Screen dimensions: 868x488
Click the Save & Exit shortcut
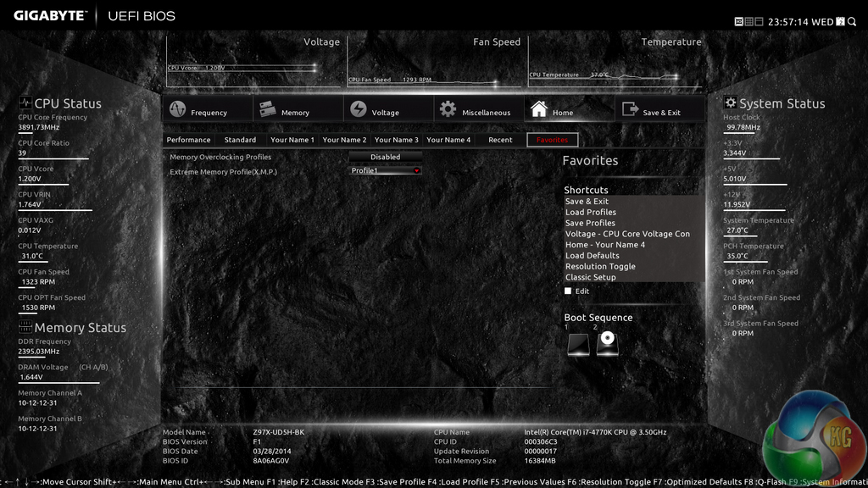587,202
